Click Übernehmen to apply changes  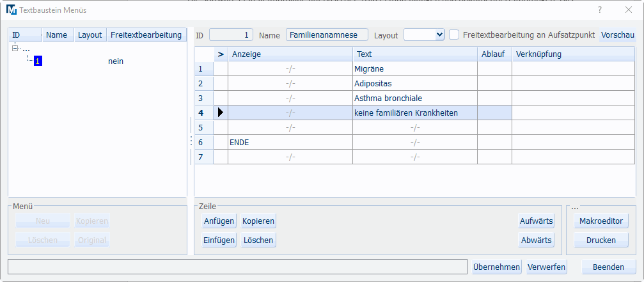click(x=496, y=267)
